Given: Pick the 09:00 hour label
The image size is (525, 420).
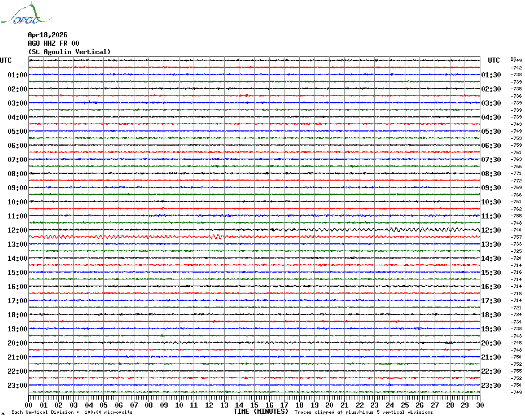Looking at the screenshot, I should click(x=17, y=187).
